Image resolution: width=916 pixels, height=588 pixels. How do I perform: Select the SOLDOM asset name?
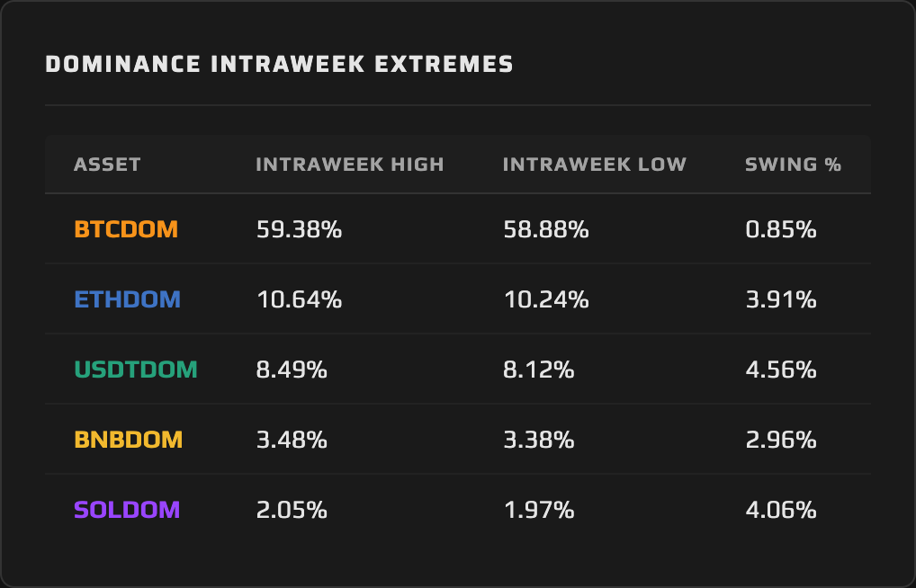(127, 509)
